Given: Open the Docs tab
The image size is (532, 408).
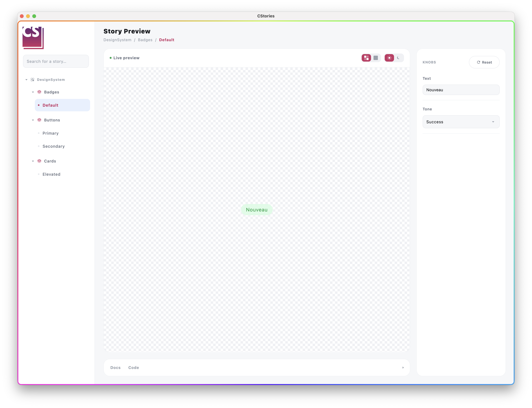Looking at the screenshot, I should pyautogui.click(x=115, y=367).
